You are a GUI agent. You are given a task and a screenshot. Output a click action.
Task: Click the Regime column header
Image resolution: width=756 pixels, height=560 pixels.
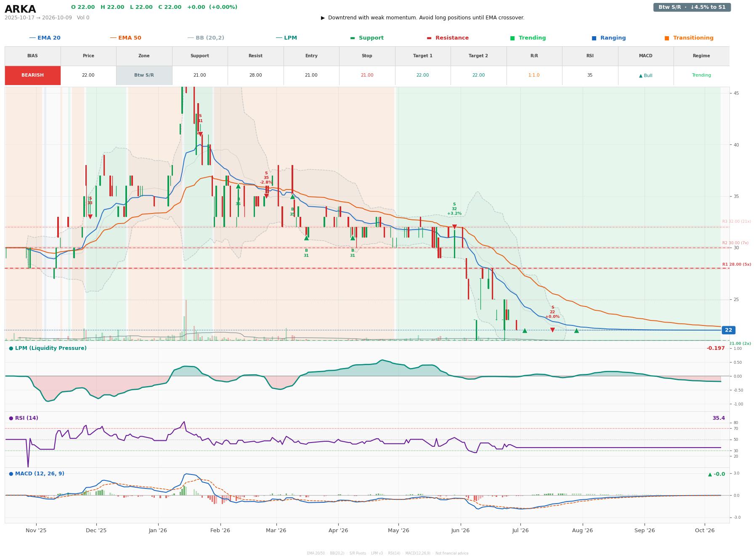(701, 56)
